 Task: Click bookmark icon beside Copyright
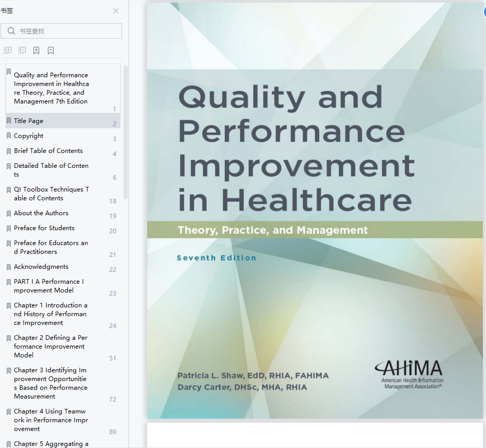point(9,136)
